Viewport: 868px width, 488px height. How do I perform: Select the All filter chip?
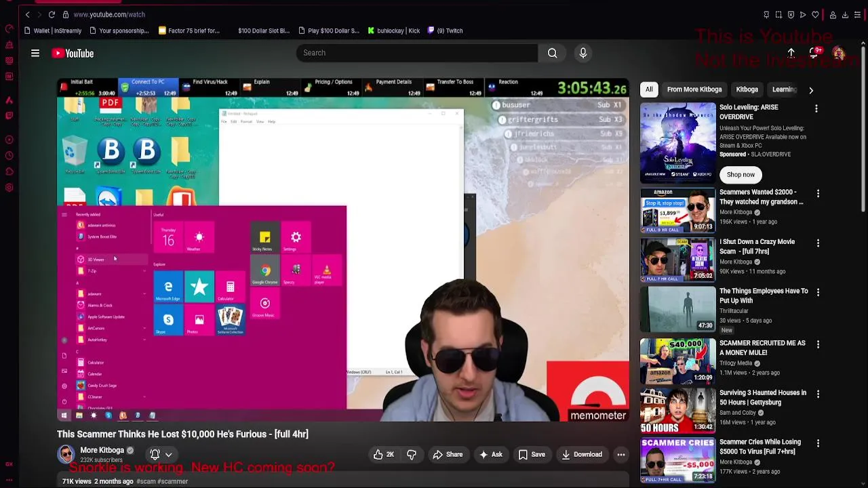coord(649,89)
